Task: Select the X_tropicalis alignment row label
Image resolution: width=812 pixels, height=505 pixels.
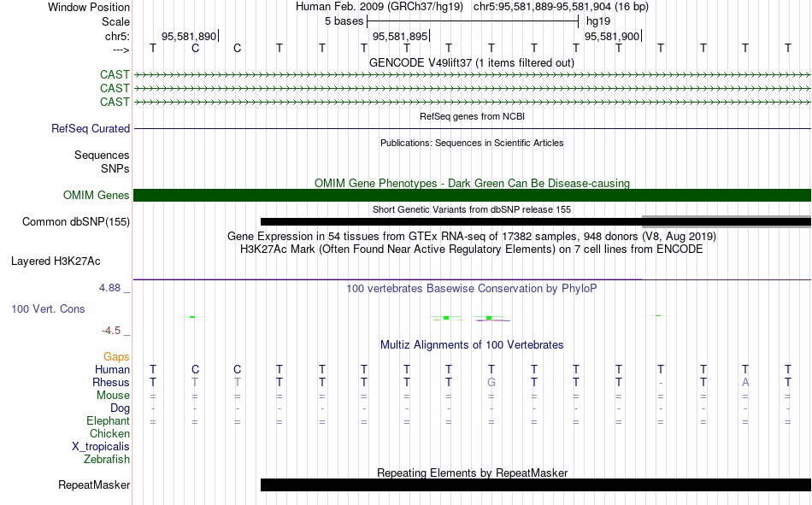Action: point(101,447)
